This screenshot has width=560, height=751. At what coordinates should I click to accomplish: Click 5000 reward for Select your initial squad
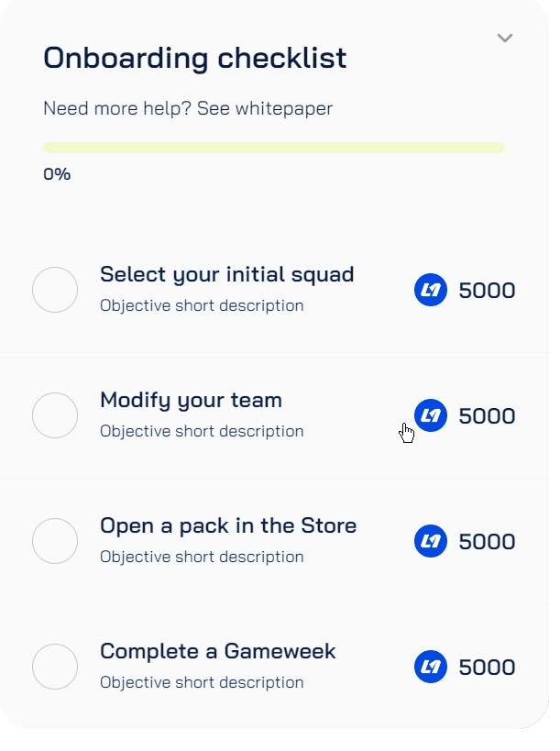(x=487, y=291)
